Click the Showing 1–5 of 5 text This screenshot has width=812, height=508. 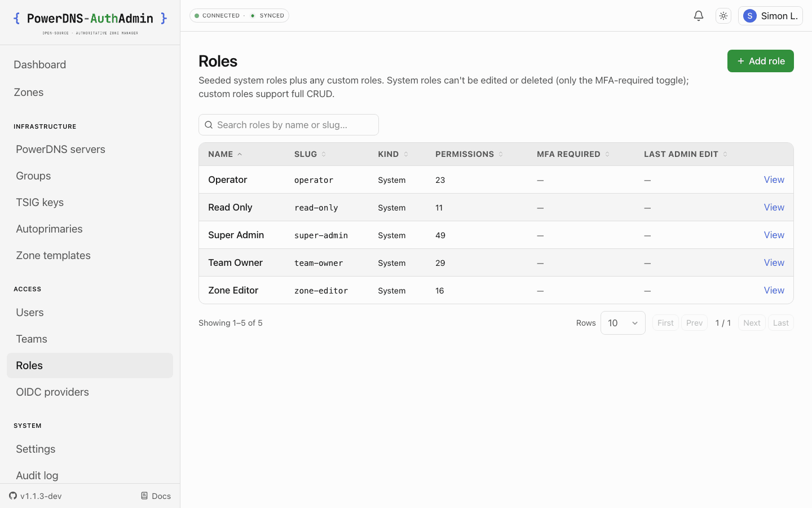231,323
